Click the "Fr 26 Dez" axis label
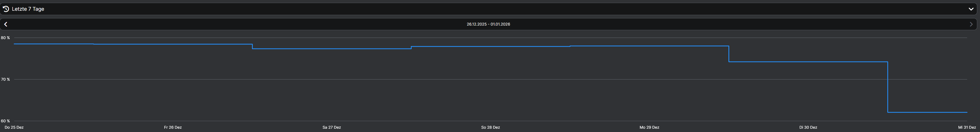 (x=173, y=127)
